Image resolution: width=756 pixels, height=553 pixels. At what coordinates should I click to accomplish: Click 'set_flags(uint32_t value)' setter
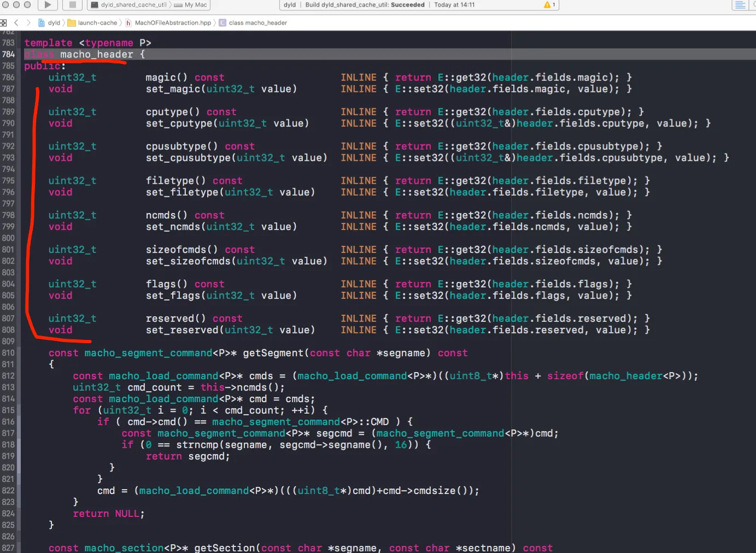coord(221,295)
